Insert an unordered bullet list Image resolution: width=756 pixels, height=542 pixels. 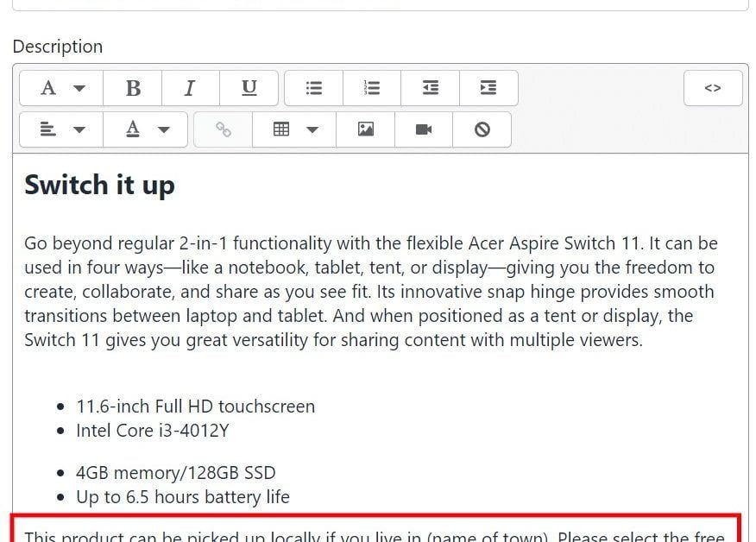314,88
